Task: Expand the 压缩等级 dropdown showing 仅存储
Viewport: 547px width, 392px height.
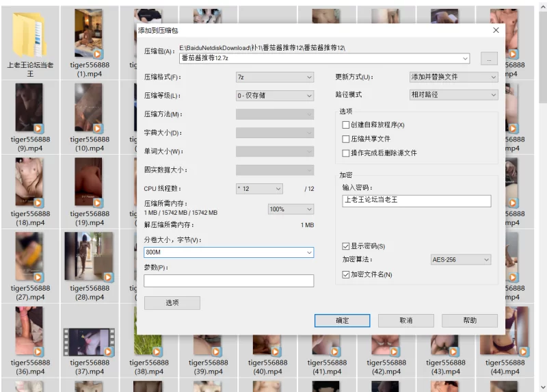Action: [x=275, y=96]
